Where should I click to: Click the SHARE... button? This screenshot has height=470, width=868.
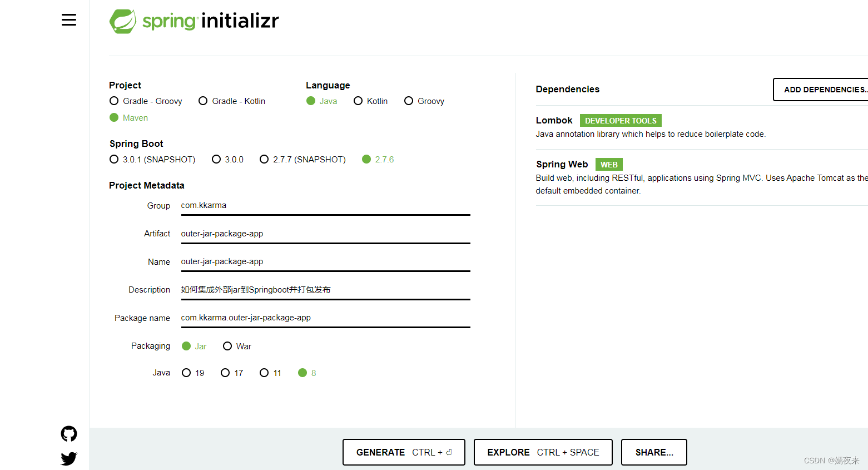point(654,452)
